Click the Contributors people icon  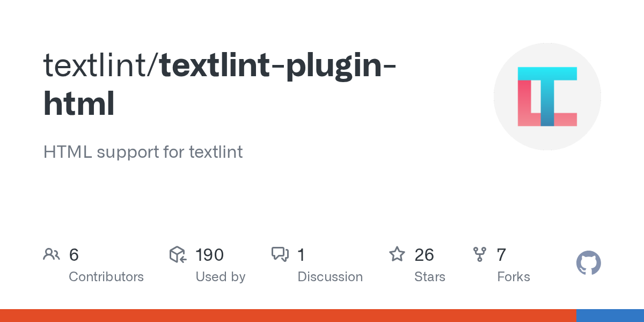[x=52, y=254]
